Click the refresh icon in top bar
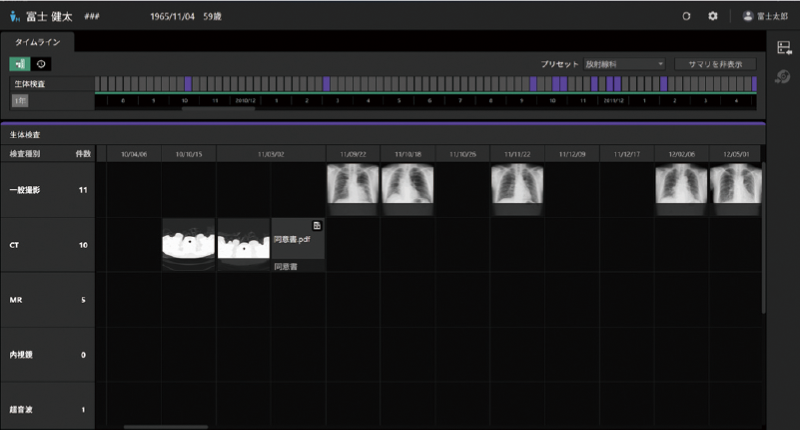The width and height of the screenshot is (800, 430). pos(686,16)
